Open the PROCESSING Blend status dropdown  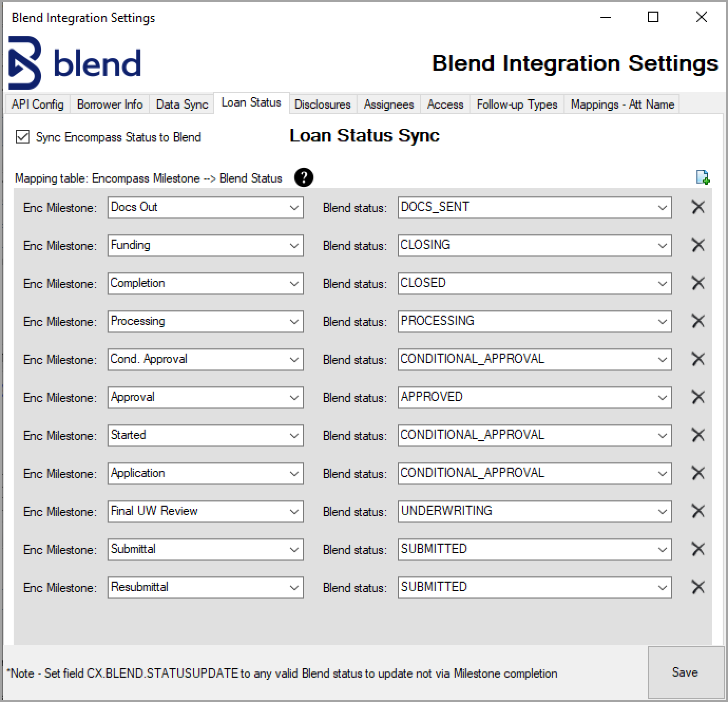point(534,321)
